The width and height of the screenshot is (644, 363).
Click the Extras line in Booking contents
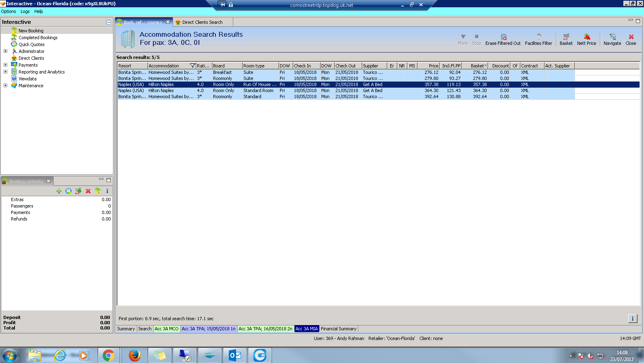(57, 199)
